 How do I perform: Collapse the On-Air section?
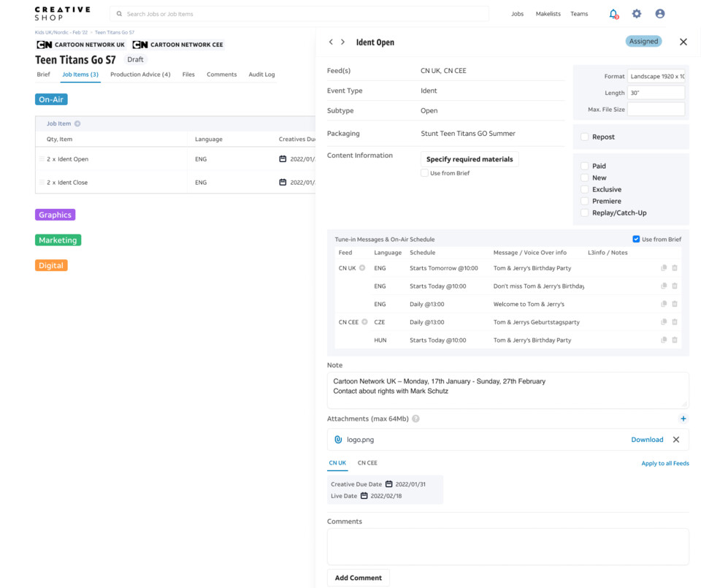[x=51, y=99]
